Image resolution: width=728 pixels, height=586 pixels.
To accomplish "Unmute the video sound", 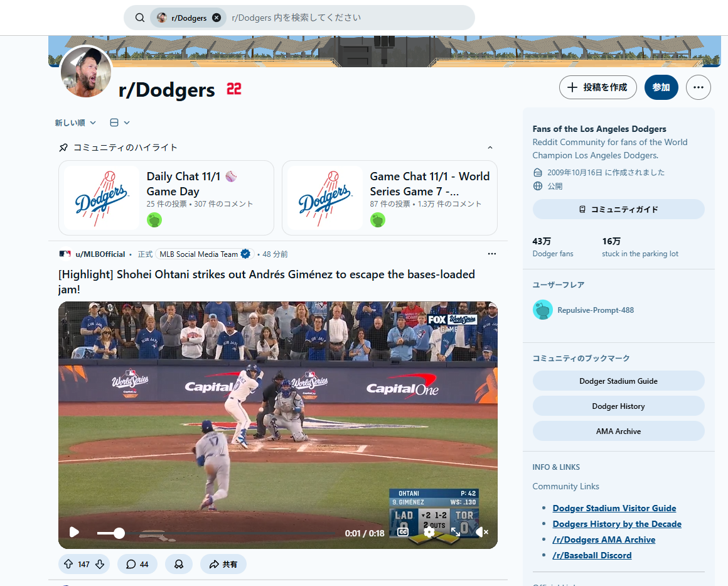I will (481, 532).
